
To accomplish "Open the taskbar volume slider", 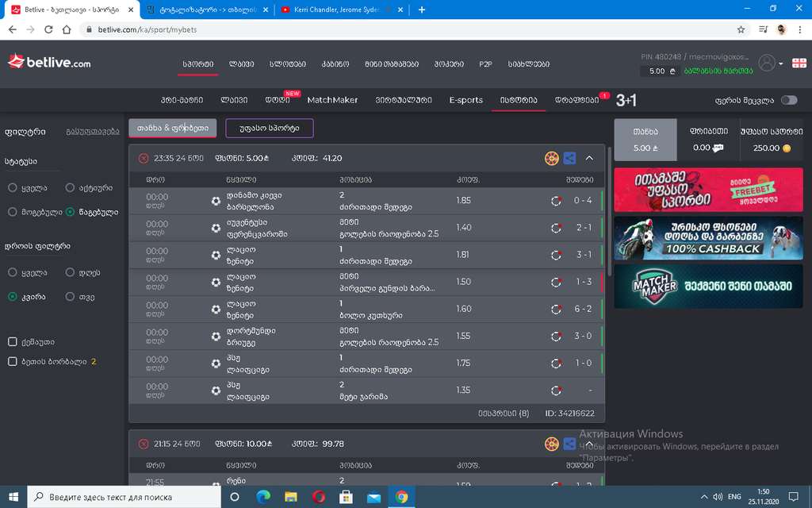I will (x=718, y=498).
